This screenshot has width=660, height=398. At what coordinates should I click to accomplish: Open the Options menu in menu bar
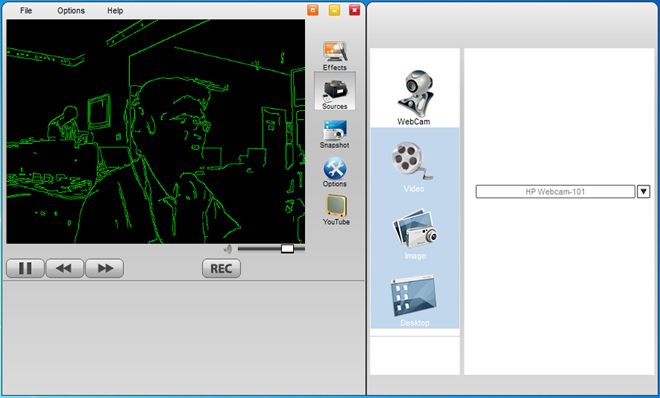(71, 11)
